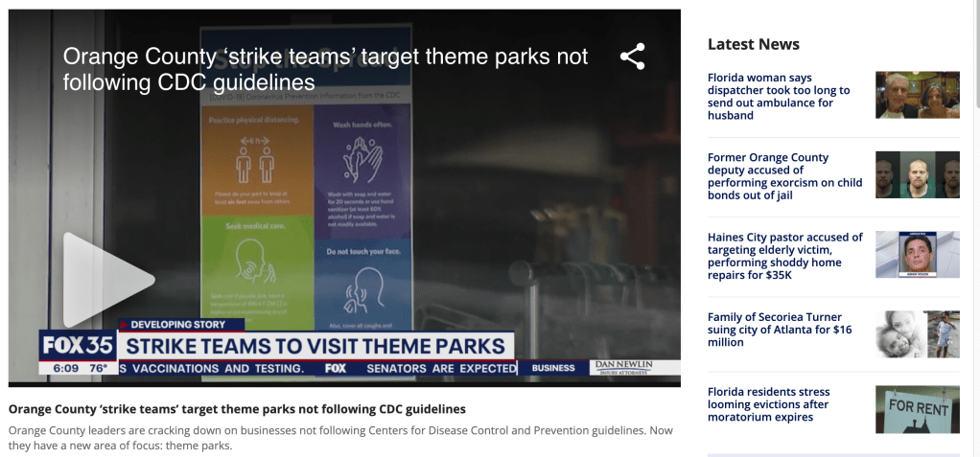The width and height of the screenshot is (980, 457).
Task: Click the FOX 35 logo in the video
Action: click(78, 346)
